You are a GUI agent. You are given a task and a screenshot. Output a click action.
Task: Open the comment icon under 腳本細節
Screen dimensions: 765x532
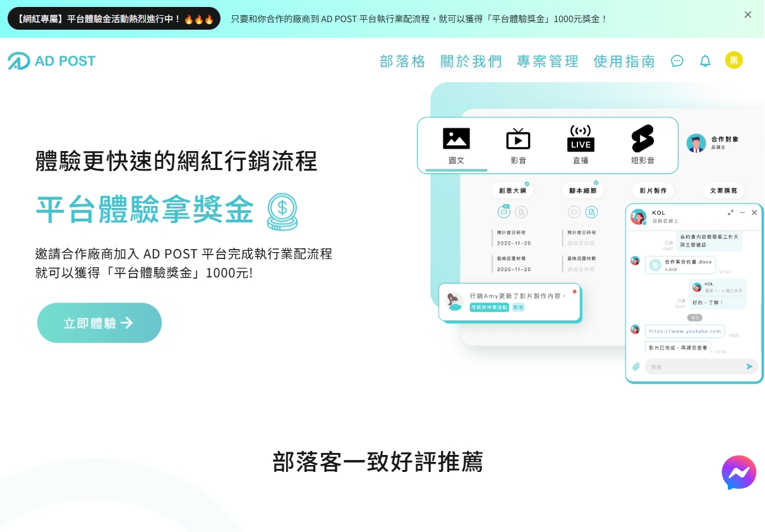pos(574,212)
